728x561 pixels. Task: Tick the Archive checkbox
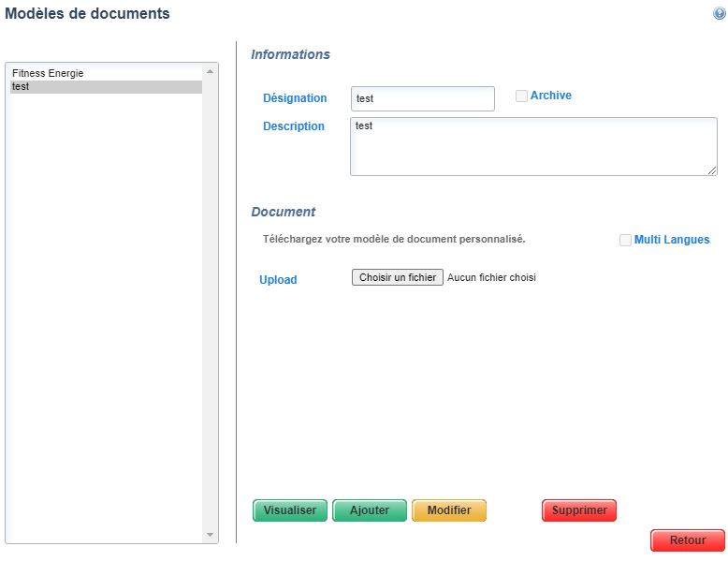(522, 96)
